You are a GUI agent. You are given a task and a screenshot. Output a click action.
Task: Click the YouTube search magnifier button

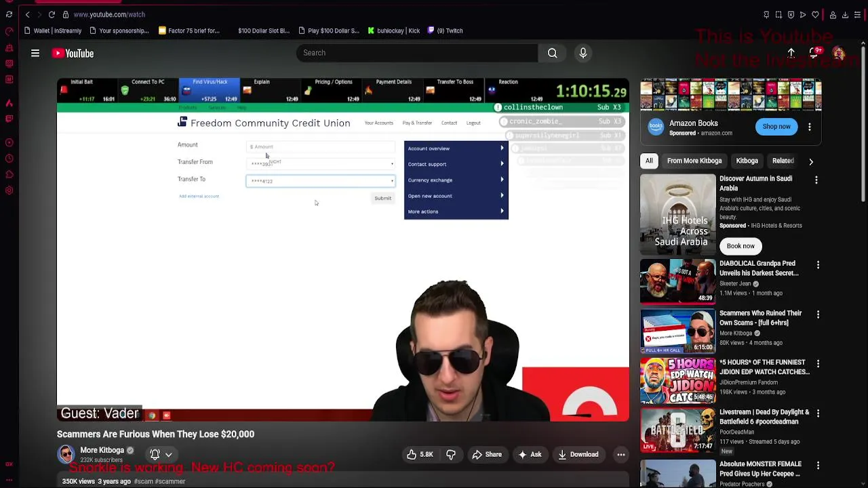pos(553,53)
